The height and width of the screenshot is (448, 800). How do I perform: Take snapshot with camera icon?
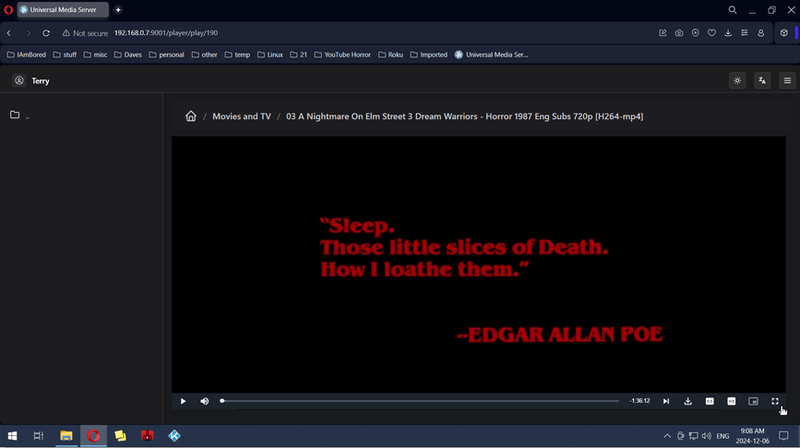point(679,33)
